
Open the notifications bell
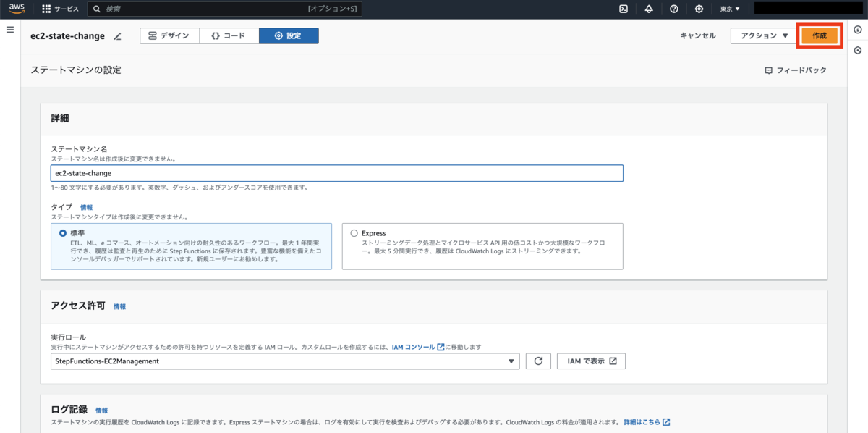click(649, 9)
